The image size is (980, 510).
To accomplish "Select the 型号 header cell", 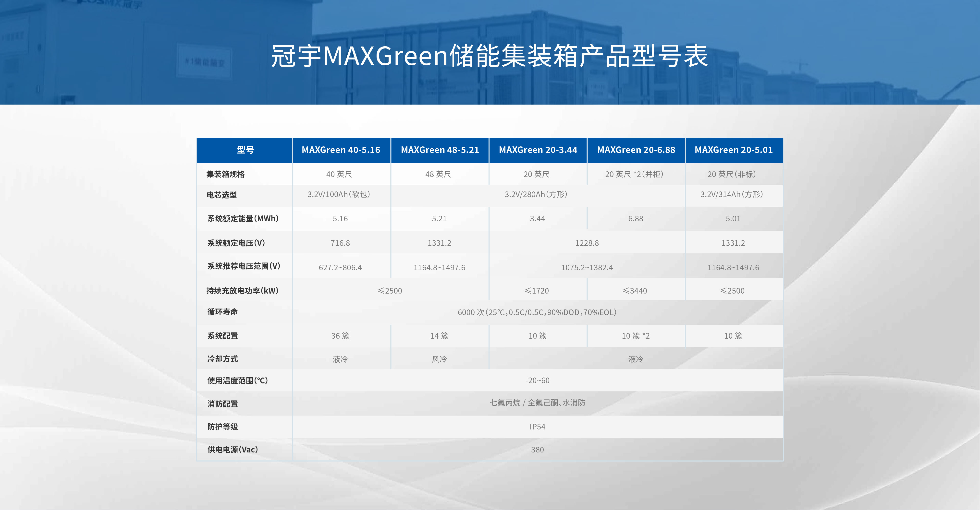I will point(245,150).
